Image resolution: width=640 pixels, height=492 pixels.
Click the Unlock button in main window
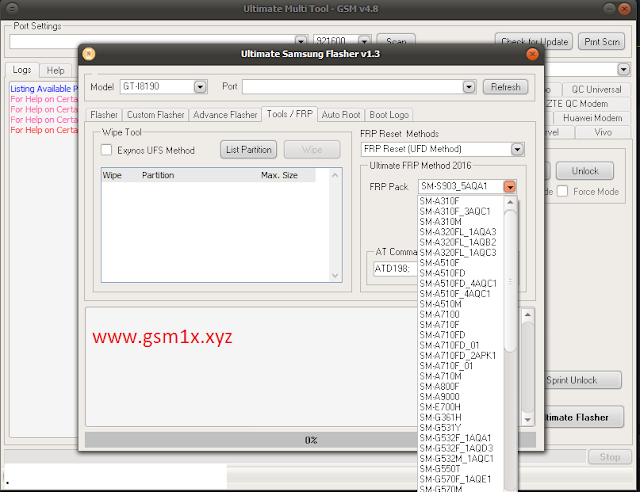(584, 171)
